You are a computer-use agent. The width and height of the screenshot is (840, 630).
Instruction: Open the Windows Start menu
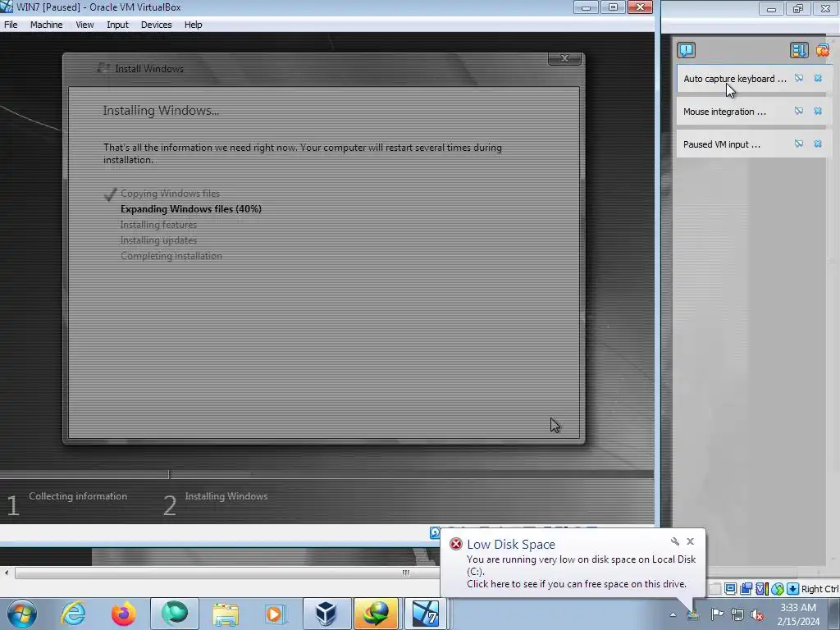(22, 614)
